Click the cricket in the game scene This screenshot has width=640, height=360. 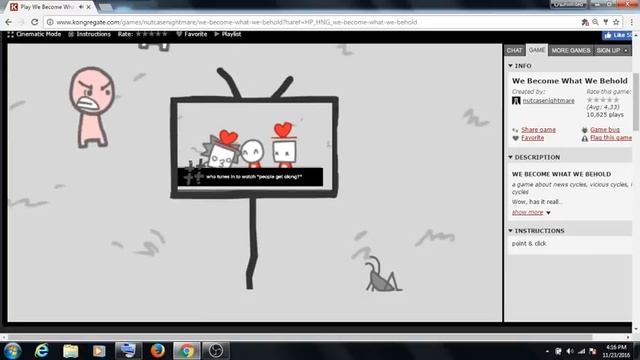(382, 274)
